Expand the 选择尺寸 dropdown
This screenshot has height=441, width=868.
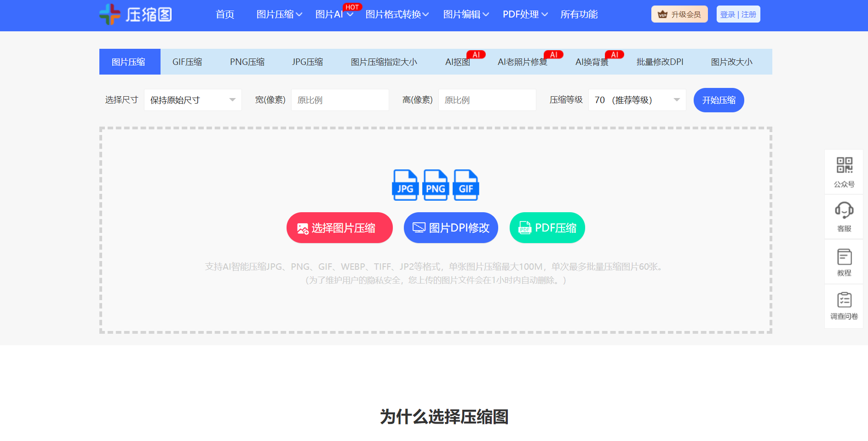click(193, 100)
